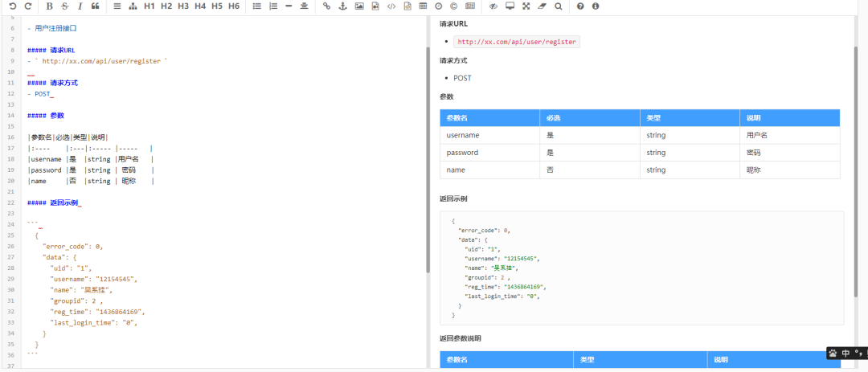Apply bold formatting from the toolbar
The image size is (868, 372).
[x=50, y=6]
